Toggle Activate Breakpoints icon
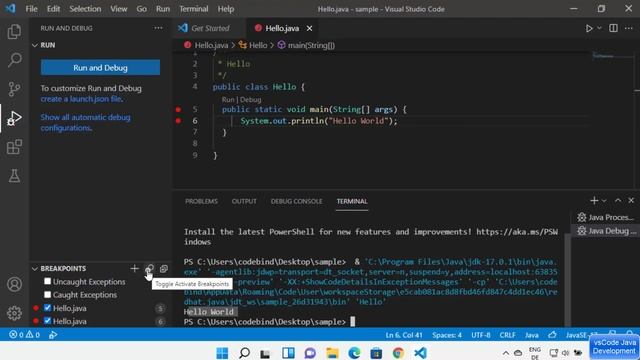640x360 pixels. coord(149,268)
